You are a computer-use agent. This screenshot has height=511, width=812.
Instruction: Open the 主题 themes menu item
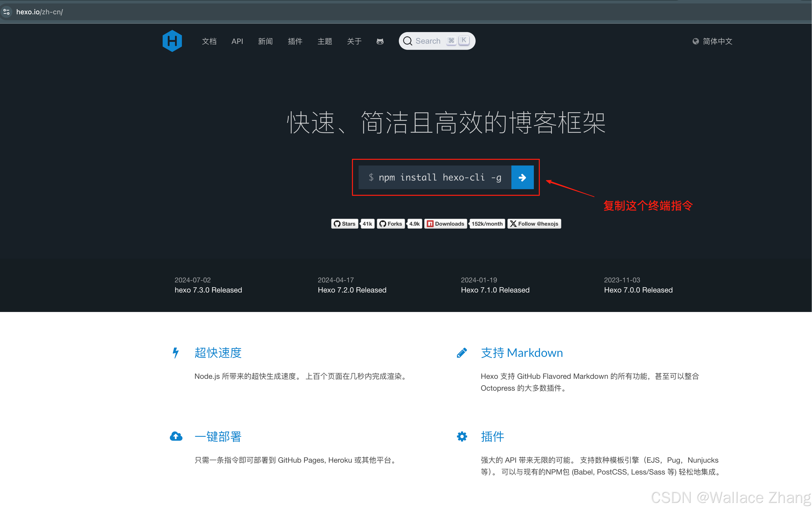tap(325, 41)
